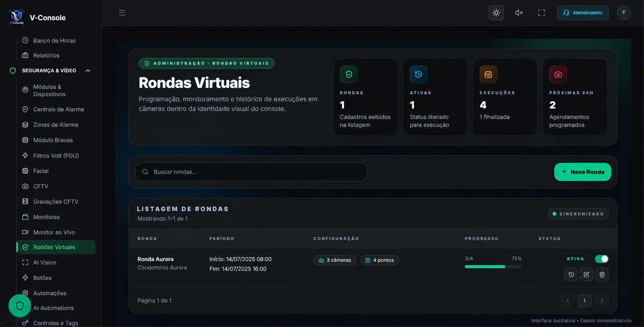Screen dimensions: 644x327
Task: Go to next page arrow
Action: [x=602, y=301]
